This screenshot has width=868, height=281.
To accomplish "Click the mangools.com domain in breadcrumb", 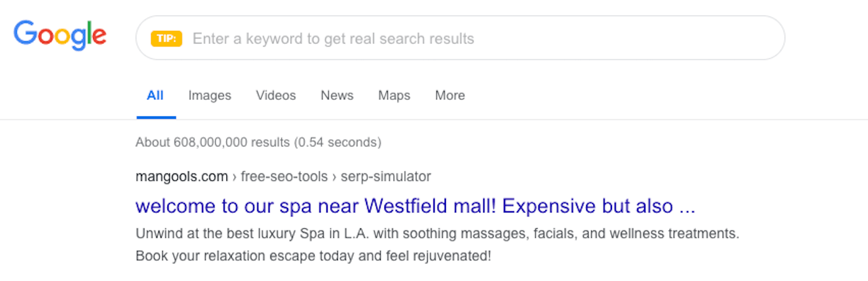I will 182,177.
